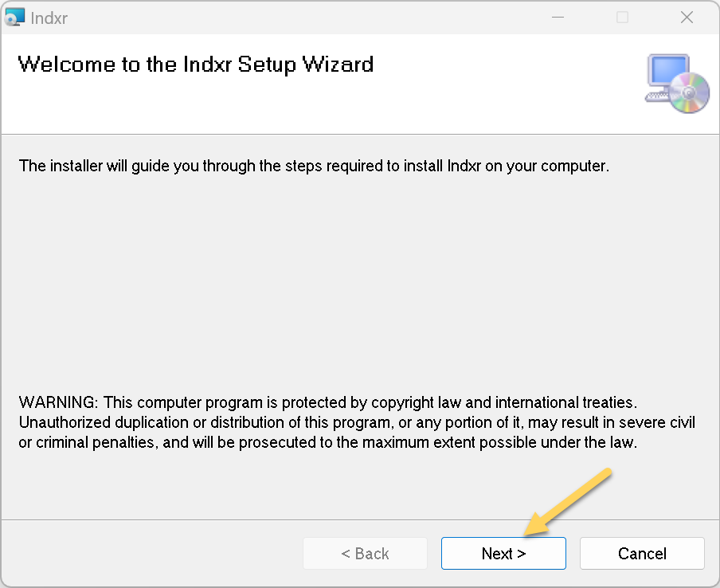Screen dimensions: 720x588
Task: Close the Indxr setup wizard window
Action: (x=687, y=18)
